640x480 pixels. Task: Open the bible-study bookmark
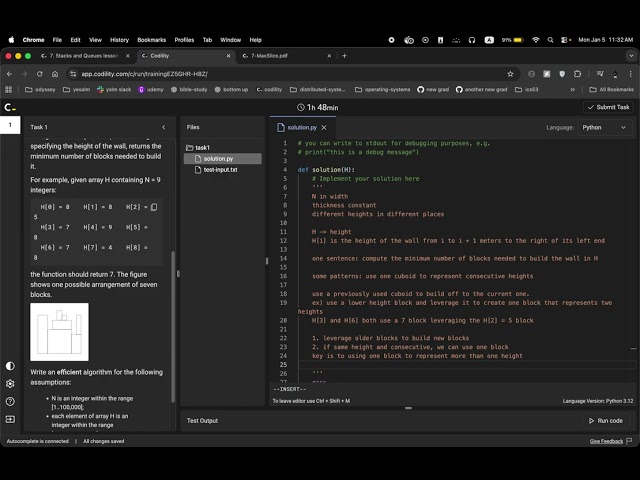click(189, 89)
